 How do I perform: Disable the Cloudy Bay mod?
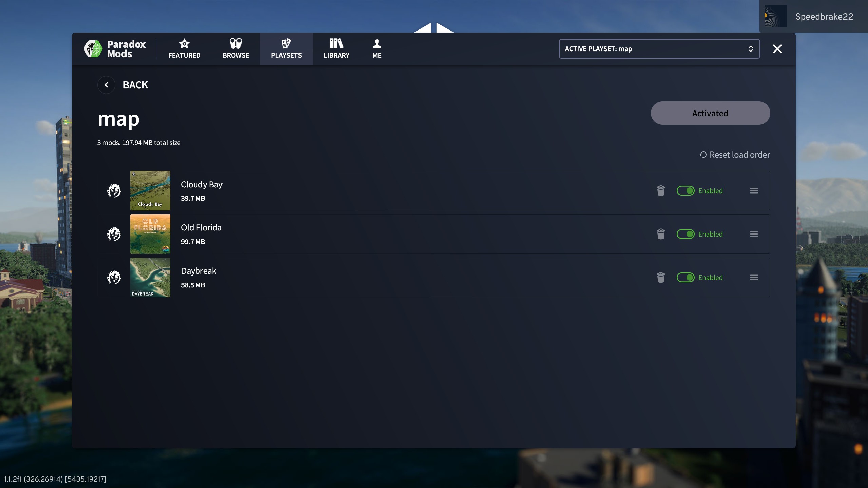coord(686,190)
